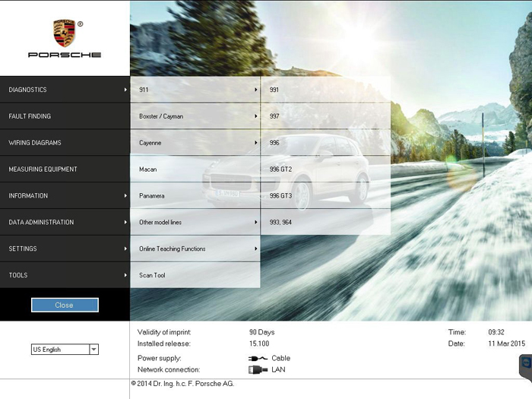Expand the Boxster / Cayman arrow
This screenshot has height=399, width=532.
(256, 116)
